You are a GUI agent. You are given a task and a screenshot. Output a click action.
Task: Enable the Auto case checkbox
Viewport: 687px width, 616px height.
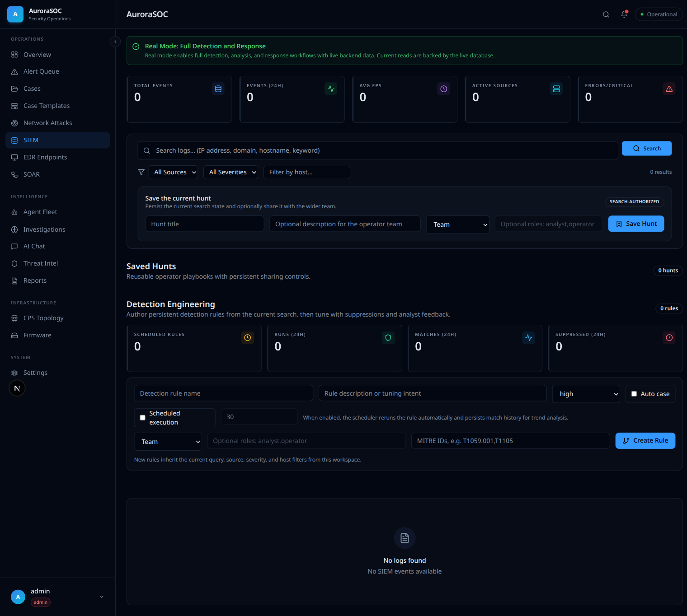click(634, 394)
